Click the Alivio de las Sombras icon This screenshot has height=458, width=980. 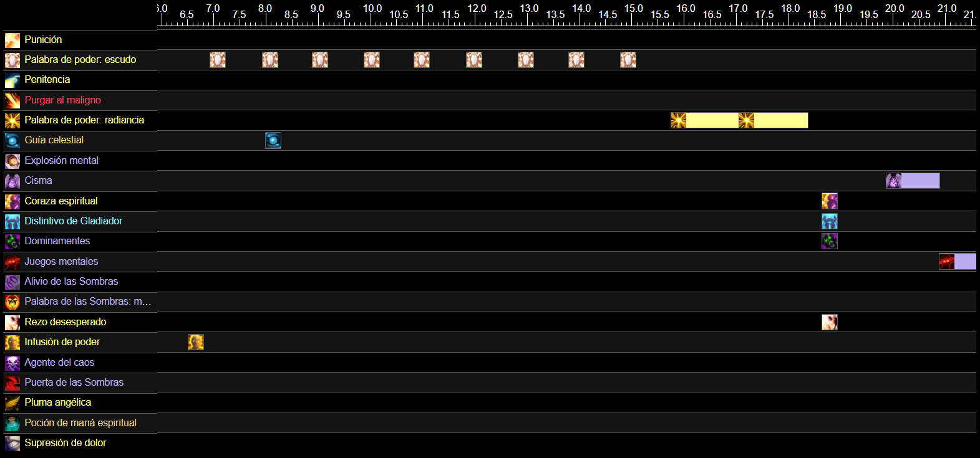[x=12, y=282]
